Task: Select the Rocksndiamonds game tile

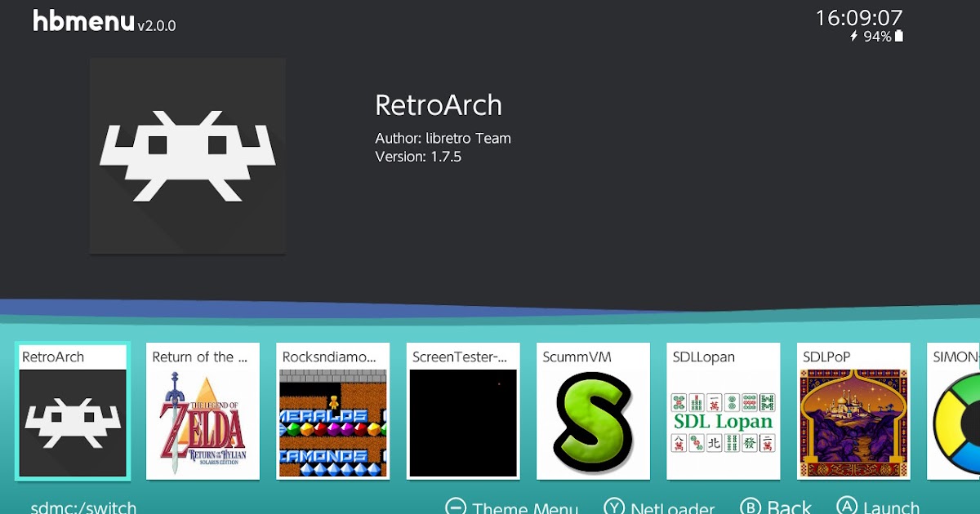Action: (x=333, y=410)
